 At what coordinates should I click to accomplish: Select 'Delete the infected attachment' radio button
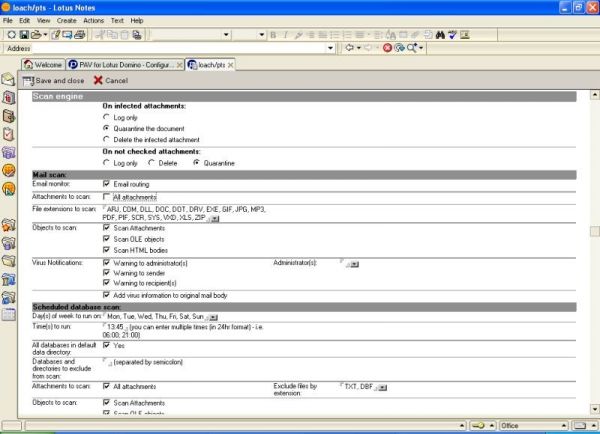tap(107, 140)
